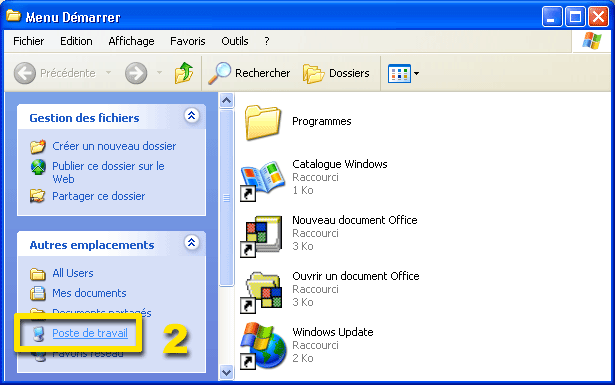Open the ? help menu

point(267,41)
